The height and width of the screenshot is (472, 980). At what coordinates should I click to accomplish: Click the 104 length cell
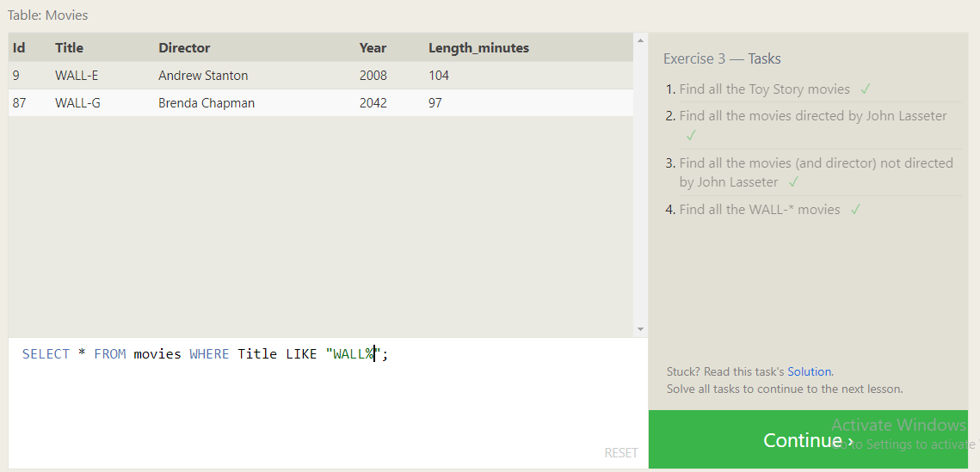[439, 76]
